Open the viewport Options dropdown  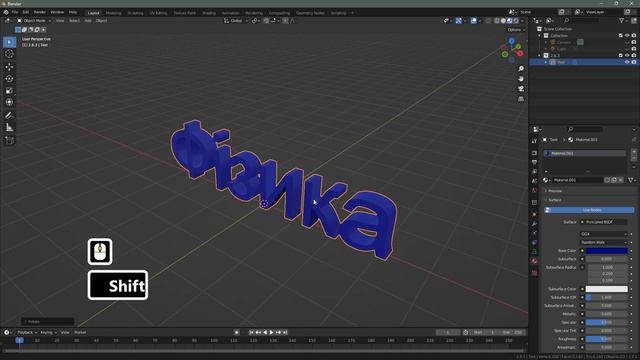[x=516, y=30]
